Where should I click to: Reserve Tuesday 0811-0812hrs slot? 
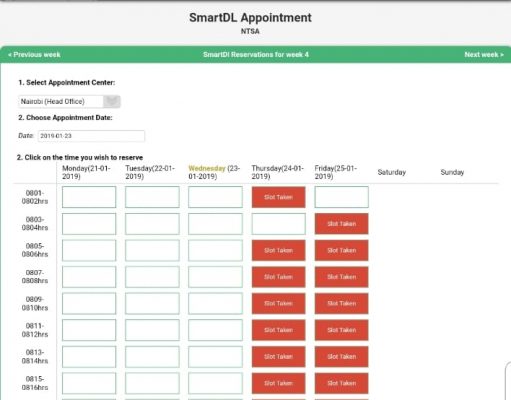click(x=152, y=330)
